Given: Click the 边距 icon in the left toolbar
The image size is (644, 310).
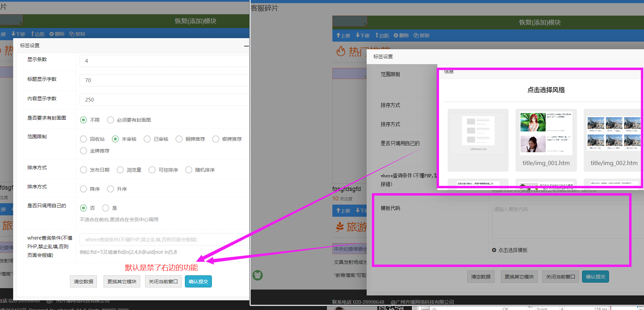Looking at the screenshot, I should [x=33, y=34].
